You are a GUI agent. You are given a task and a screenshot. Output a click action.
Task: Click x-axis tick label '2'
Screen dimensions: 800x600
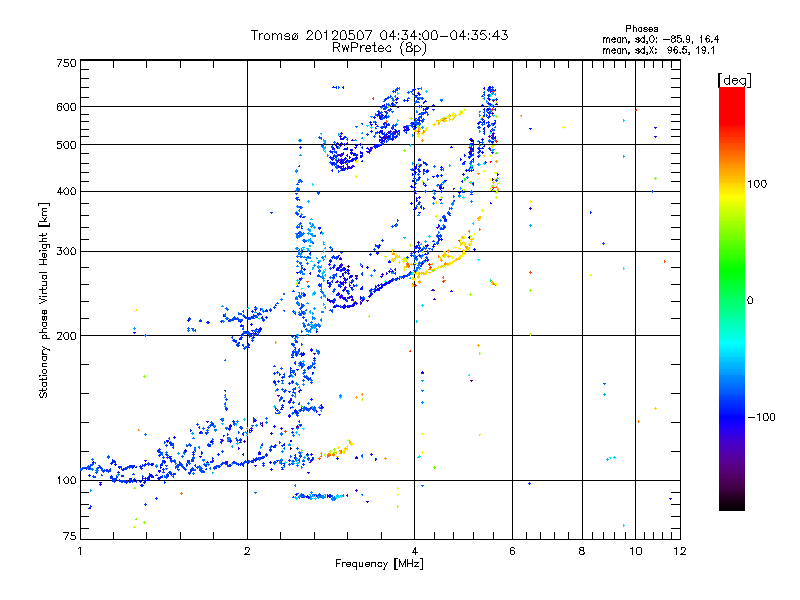tap(247, 551)
